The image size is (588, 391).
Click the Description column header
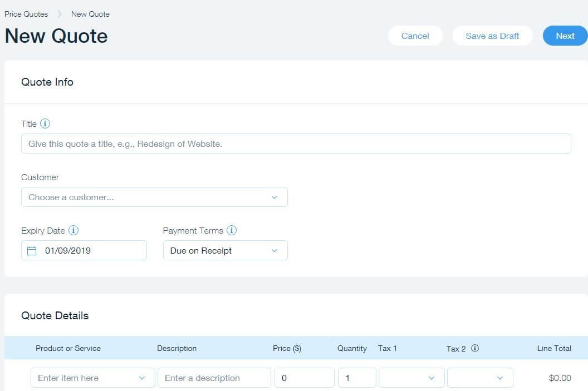coord(177,348)
